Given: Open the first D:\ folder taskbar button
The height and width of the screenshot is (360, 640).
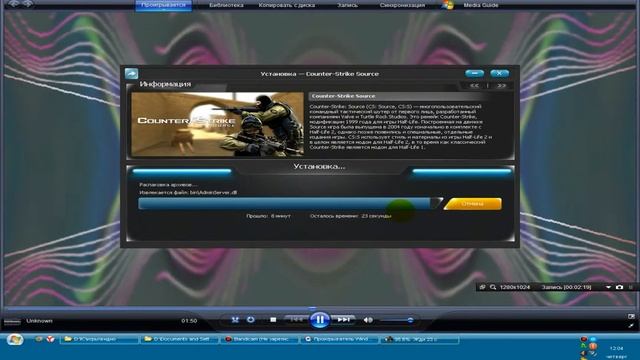Looking at the screenshot, I should click(99, 339).
